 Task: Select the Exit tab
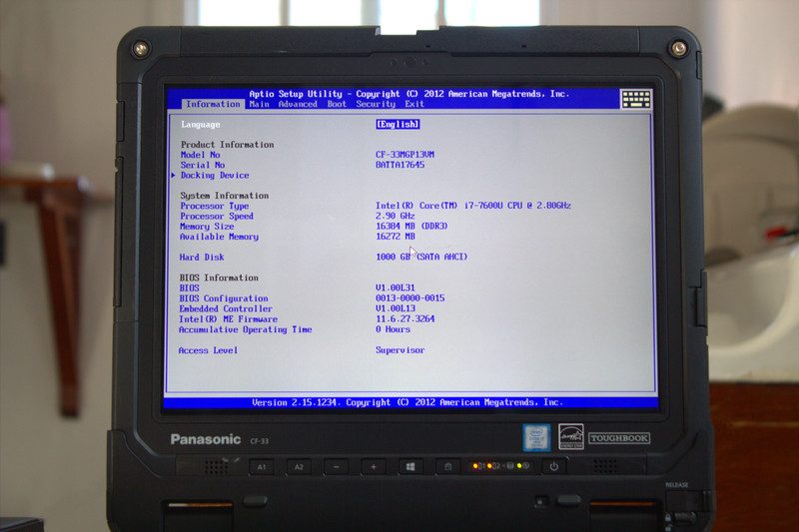click(414, 104)
